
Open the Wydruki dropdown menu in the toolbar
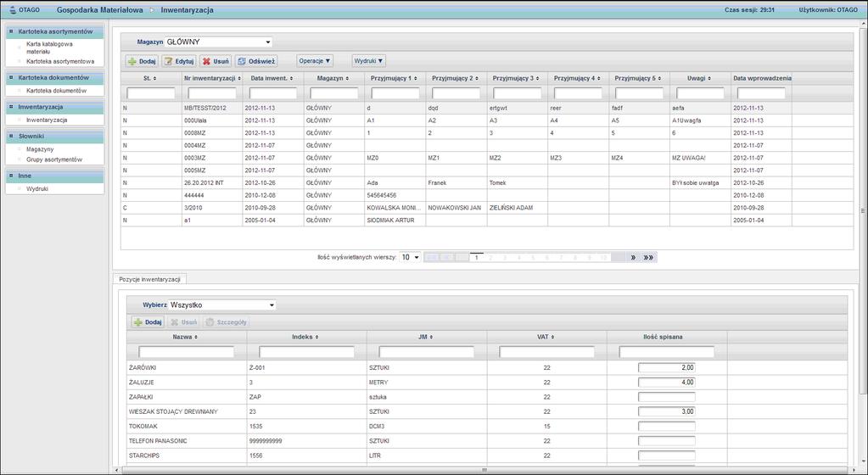coord(369,60)
